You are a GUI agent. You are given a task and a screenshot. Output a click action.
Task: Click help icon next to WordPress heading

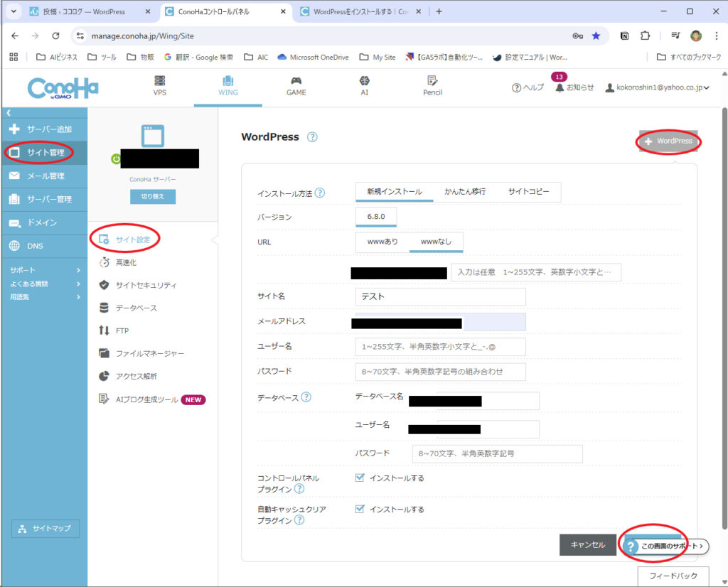(312, 137)
